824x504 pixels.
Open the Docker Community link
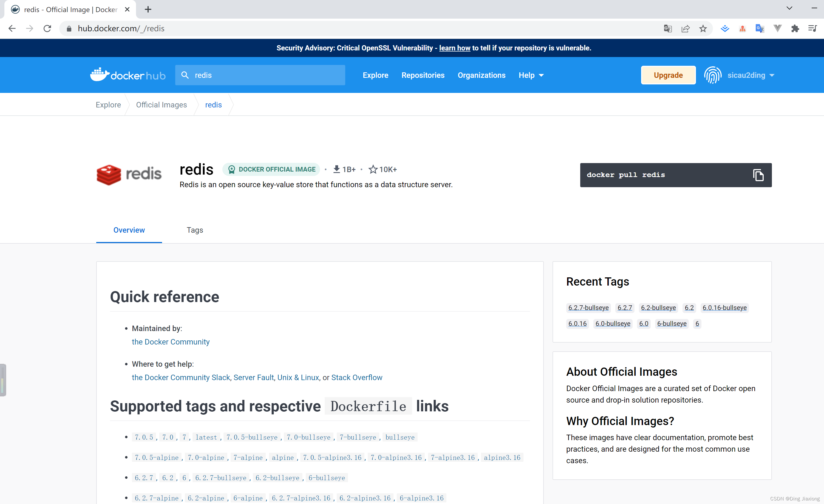click(x=171, y=341)
